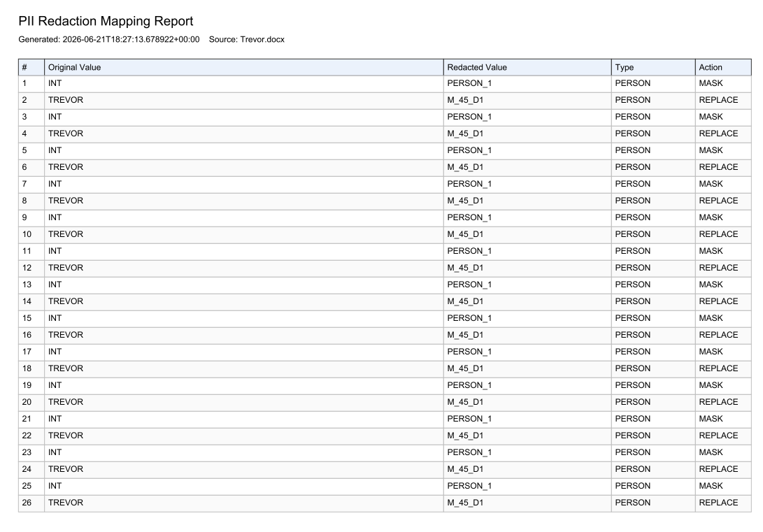Click REPLACE action in row 26
The height and width of the screenshot is (532, 763).
tap(719, 503)
